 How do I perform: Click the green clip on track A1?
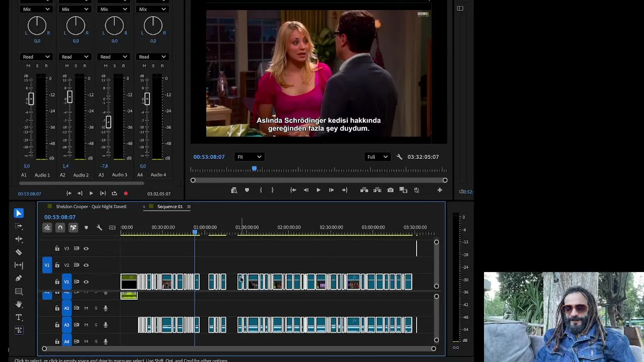click(x=129, y=295)
